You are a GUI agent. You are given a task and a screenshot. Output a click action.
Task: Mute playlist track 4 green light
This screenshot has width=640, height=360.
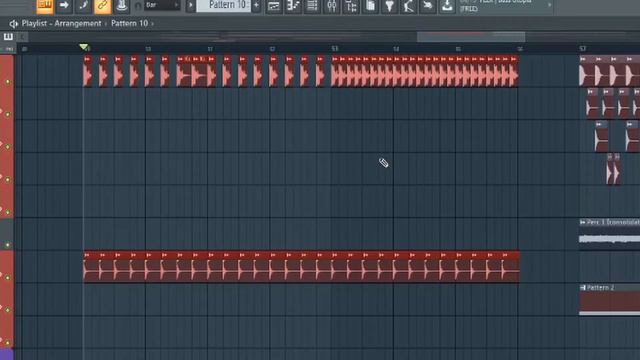pos(7,179)
